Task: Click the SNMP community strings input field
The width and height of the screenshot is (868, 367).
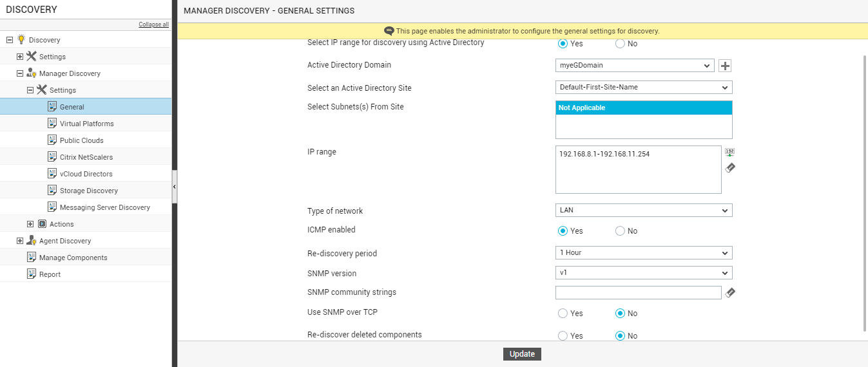Action: 639,292
